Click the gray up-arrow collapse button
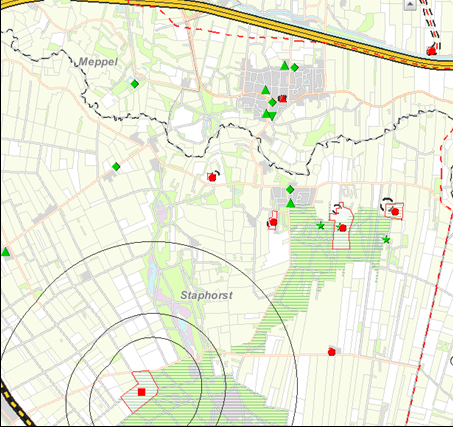 [x=410, y=4]
